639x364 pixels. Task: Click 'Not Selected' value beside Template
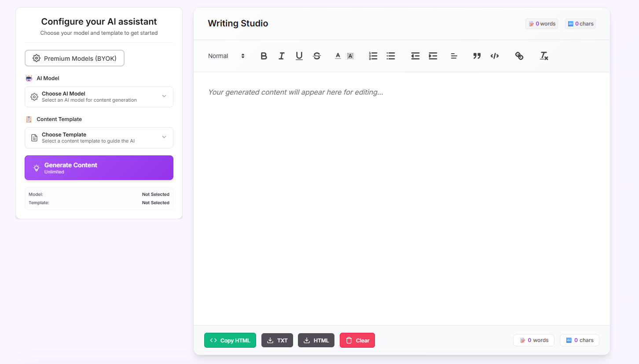(x=156, y=203)
